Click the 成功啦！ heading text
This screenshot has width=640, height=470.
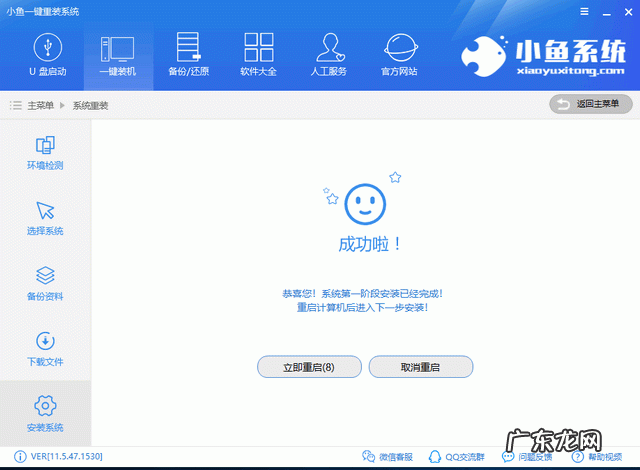pos(370,244)
